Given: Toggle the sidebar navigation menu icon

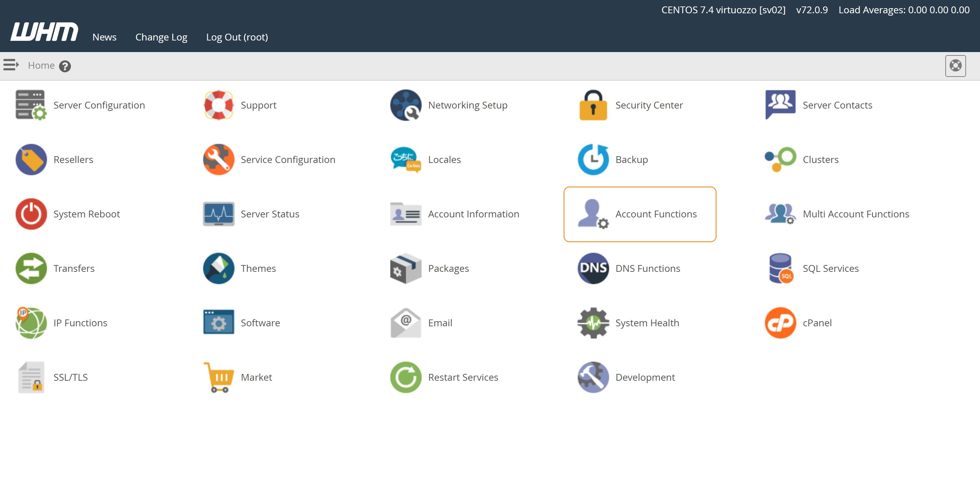Looking at the screenshot, I should (x=11, y=65).
